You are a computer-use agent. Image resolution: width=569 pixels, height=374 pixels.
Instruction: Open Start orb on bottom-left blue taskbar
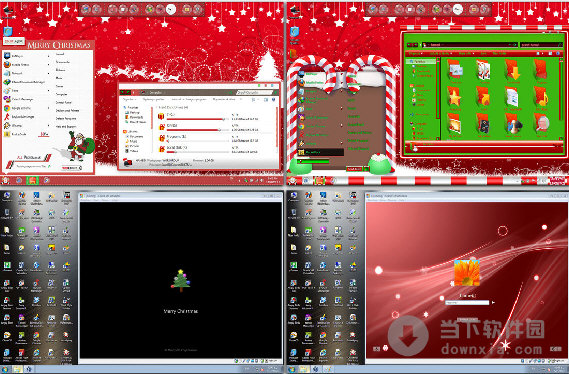[4, 369]
